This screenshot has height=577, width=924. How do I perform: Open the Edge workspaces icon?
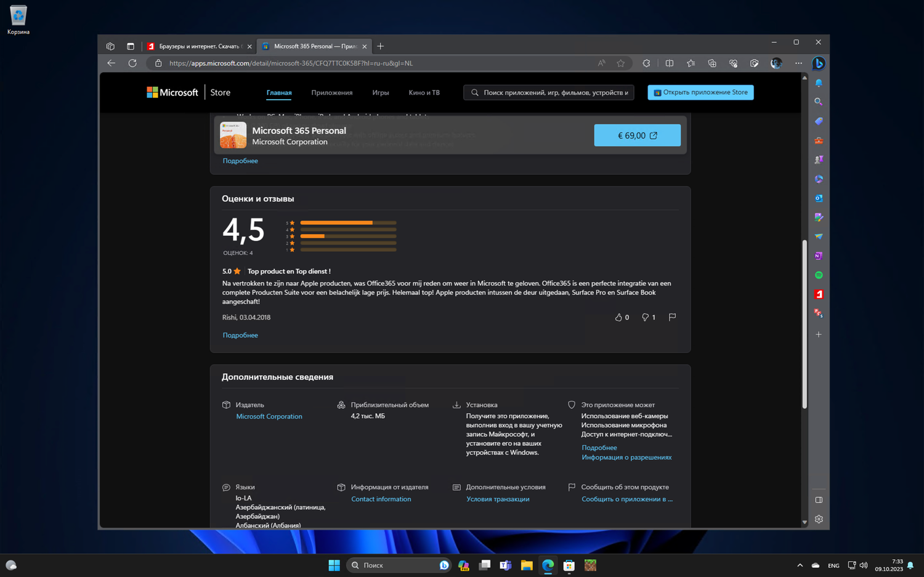[x=110, y=46]
